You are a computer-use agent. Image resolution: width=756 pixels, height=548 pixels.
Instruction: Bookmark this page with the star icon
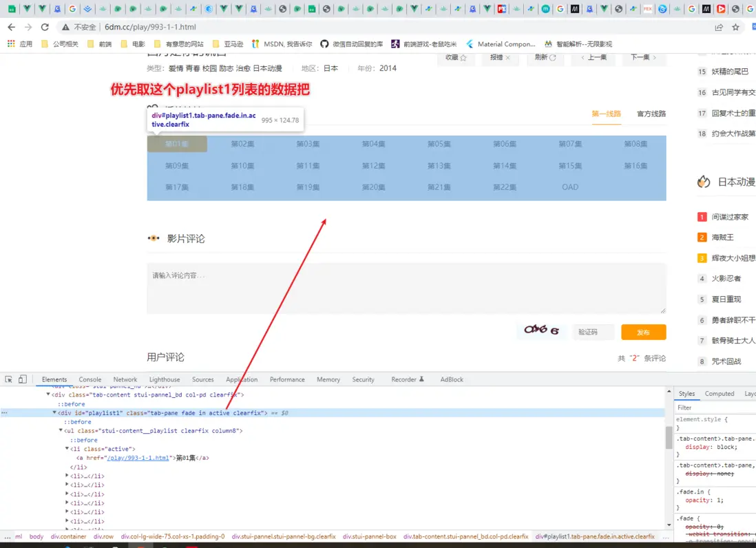(x=735, y=27)
